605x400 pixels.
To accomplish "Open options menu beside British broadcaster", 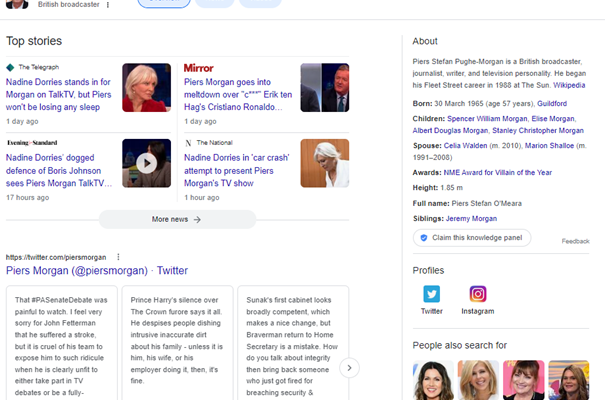I will coord(108,5).
